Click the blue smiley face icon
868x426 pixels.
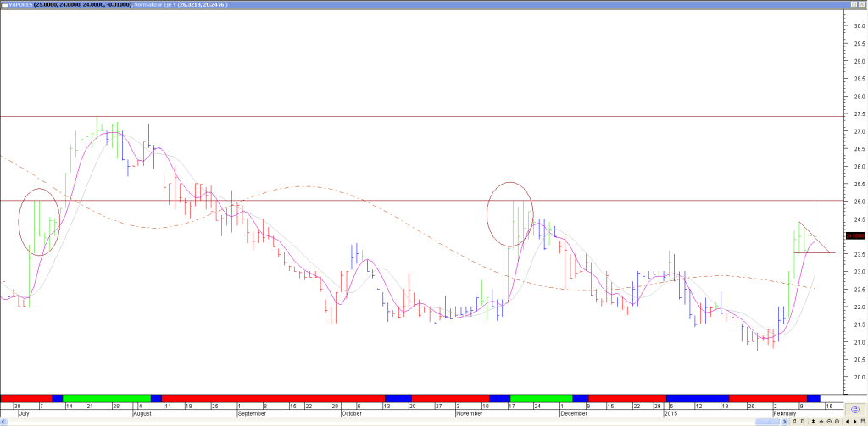(x=855, y=409)
